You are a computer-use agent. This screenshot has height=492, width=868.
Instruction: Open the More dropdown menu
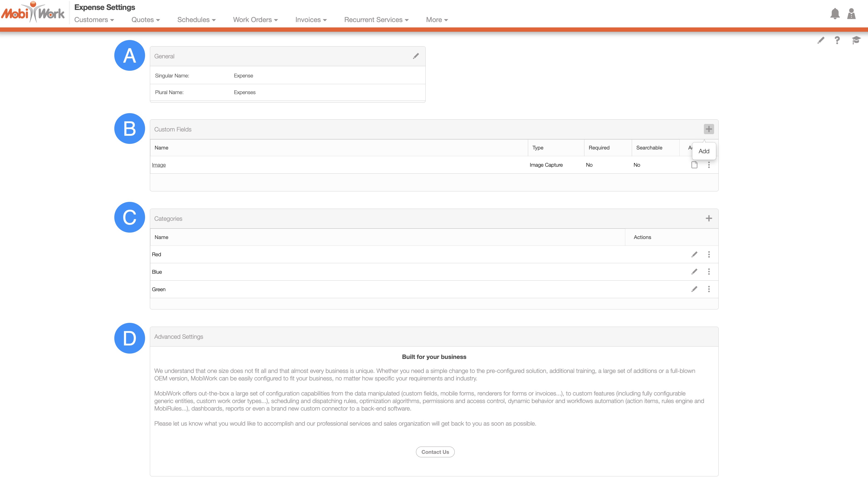(436, 20)
